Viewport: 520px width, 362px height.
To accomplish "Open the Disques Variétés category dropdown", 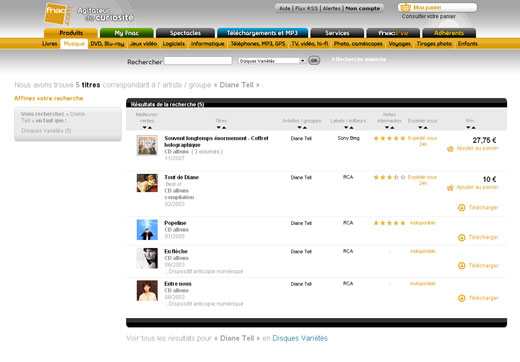I will 272,61.
